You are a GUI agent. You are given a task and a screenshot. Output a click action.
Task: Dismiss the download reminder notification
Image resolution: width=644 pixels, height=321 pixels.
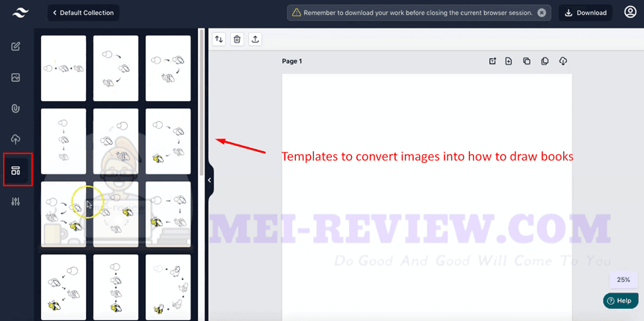[542, 13]
